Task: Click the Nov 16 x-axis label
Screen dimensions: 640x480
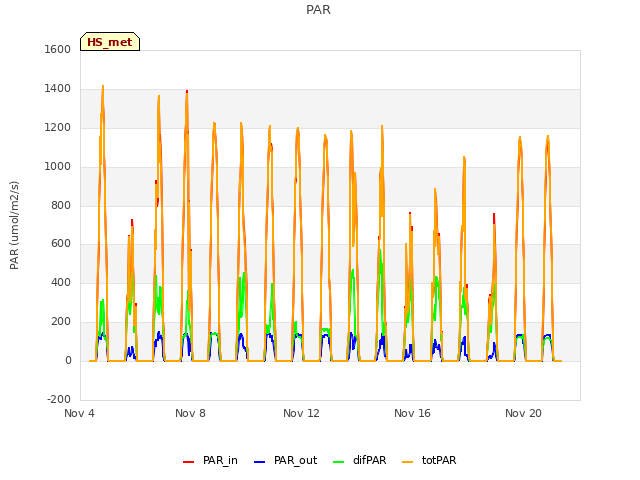Action: pos(412,413)
